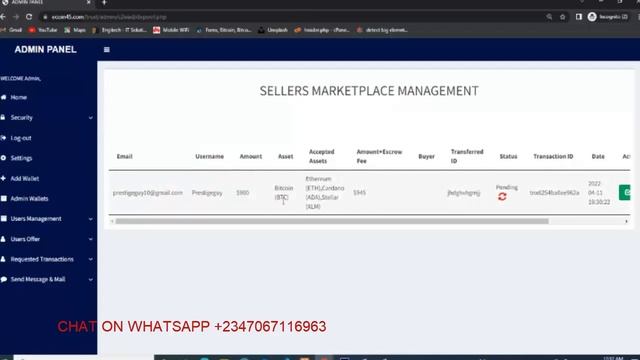Reload the page with refresh icon
640x360 pixels.
click(x=29, y=17)
